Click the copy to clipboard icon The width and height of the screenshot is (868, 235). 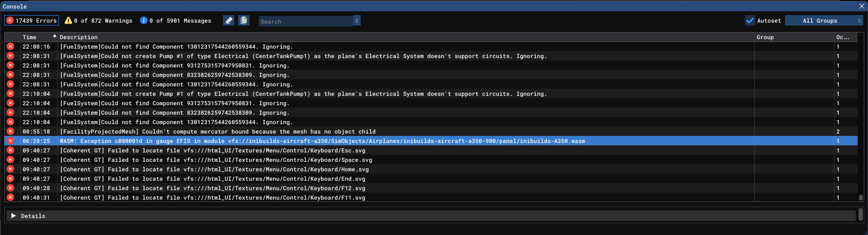click(x=244, y=20)
